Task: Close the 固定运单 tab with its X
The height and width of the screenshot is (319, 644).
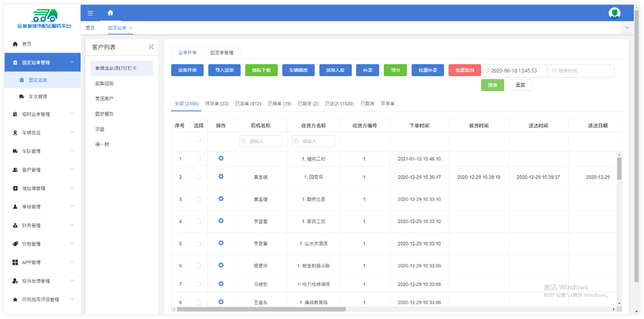Action: [x=130, y=28]
